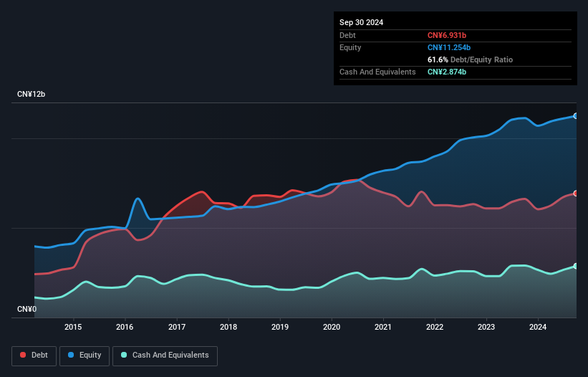Click the 2015 x-axis label

tap(73, 327)
